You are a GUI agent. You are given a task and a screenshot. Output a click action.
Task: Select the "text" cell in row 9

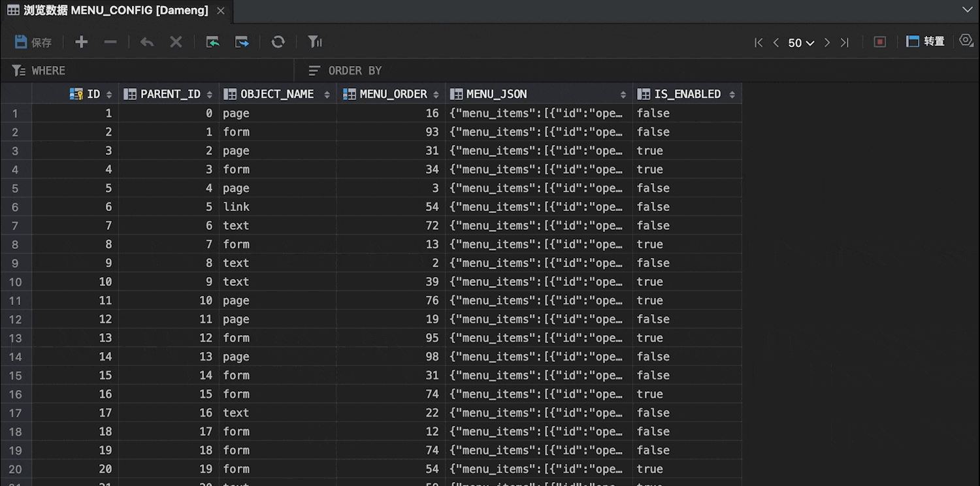pos(278,263)
